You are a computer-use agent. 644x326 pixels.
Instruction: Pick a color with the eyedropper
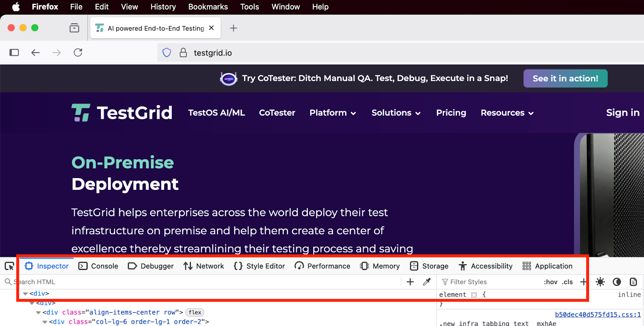pyautogui.click(x=427, y=282)
